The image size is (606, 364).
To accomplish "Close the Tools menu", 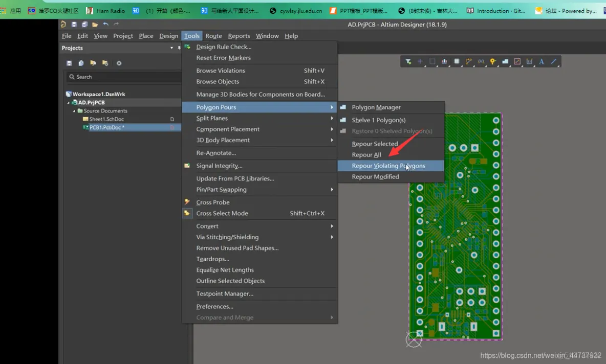I will point(192,36).
